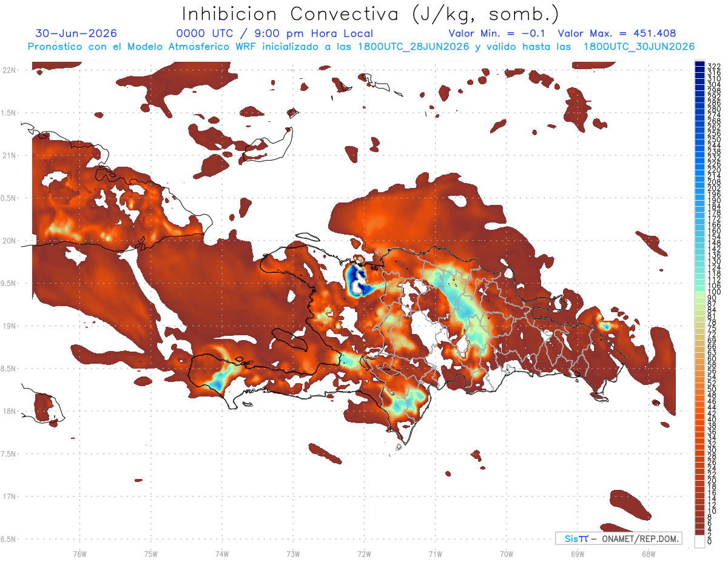Click the '20N' latitude label
Viewport: 728px width, 562px height.
[x=9, y=241]
